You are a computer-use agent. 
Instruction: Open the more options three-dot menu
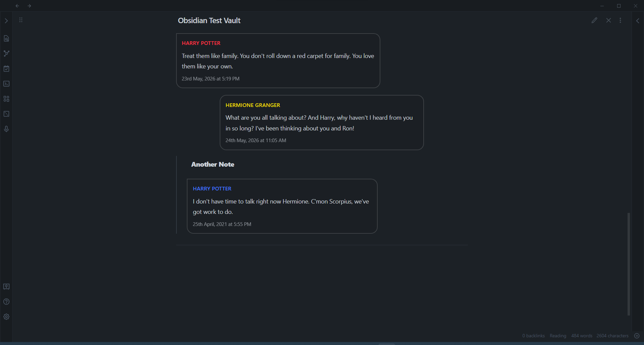[x=621, y=20]
